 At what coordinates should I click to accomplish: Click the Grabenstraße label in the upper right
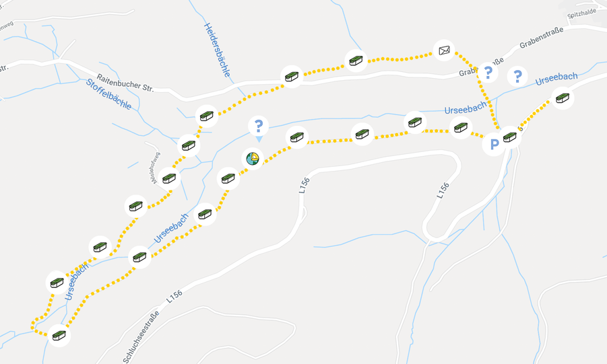tap(541, 38)
